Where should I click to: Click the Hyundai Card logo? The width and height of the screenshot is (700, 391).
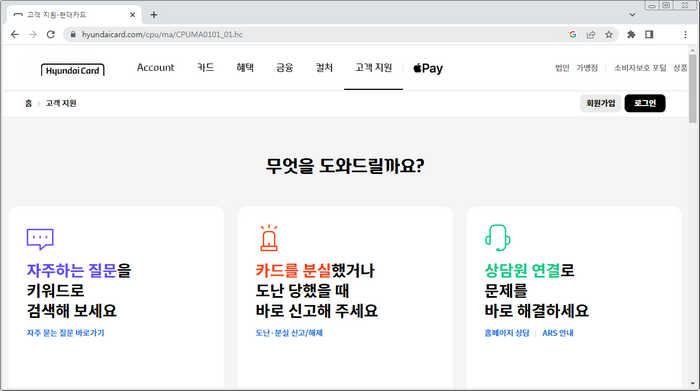point(73,70)
